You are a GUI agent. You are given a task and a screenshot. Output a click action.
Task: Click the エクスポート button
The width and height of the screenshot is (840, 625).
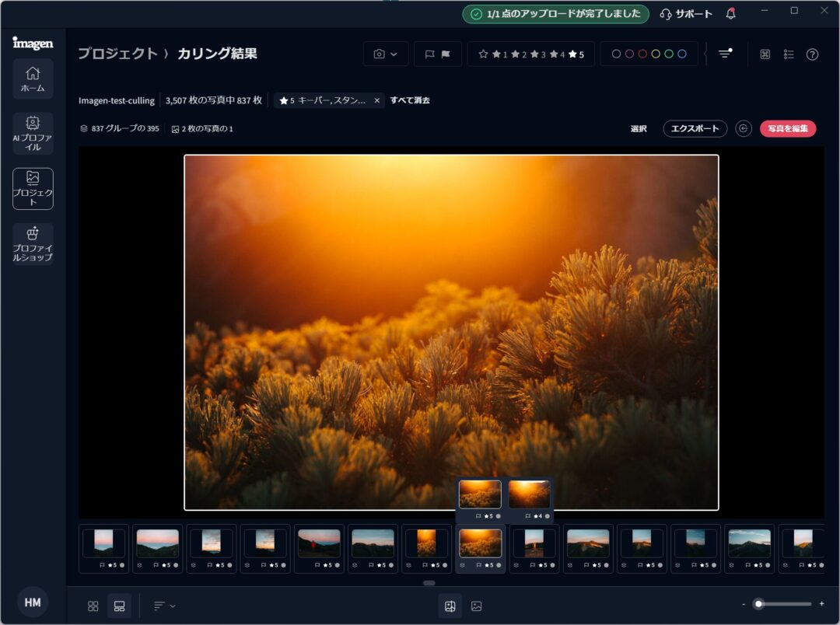tap(695, 128)
